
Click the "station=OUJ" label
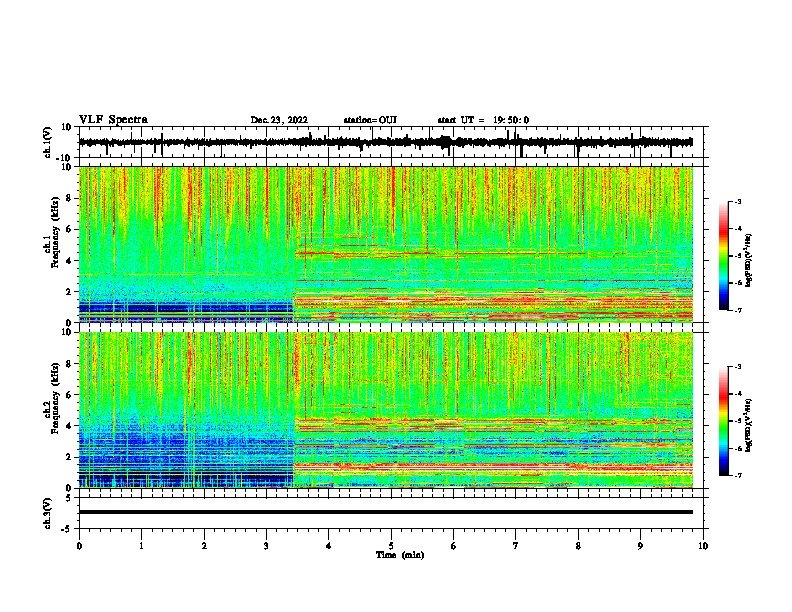click(370, 120)
